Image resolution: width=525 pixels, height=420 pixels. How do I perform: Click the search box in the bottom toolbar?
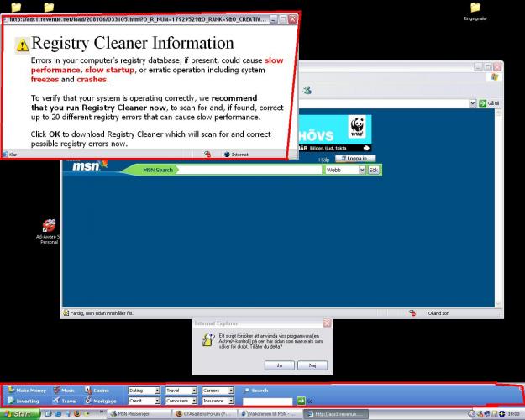click(x=267, y=402)
